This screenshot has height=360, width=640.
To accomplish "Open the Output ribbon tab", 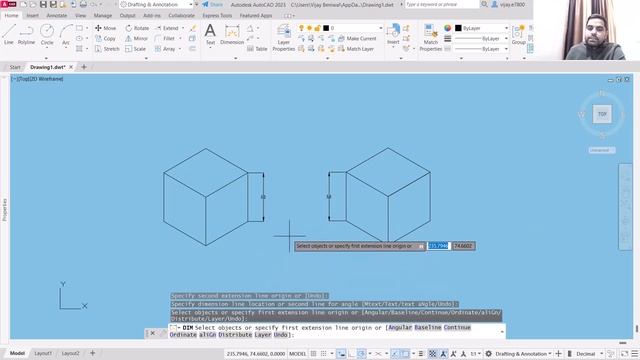I will (x=127, y=16).
